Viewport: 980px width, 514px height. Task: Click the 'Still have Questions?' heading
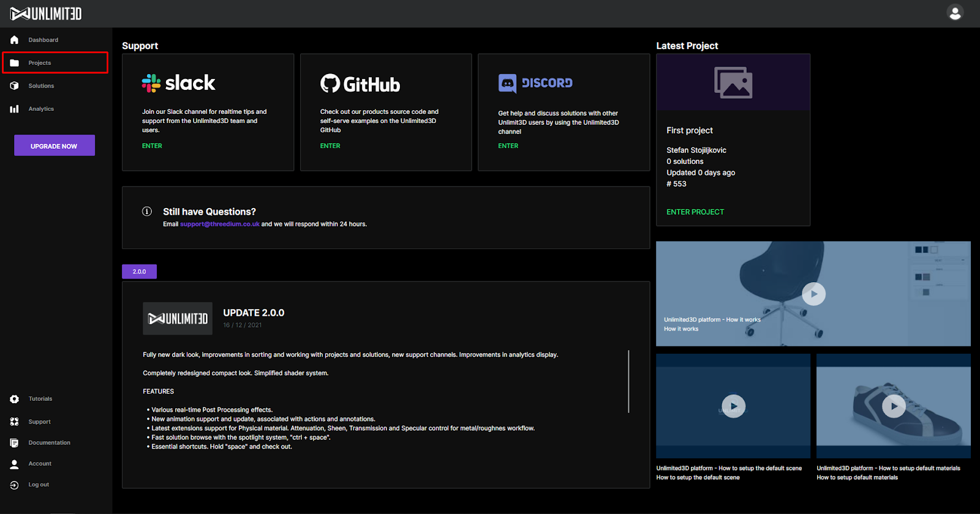point(209,212)
